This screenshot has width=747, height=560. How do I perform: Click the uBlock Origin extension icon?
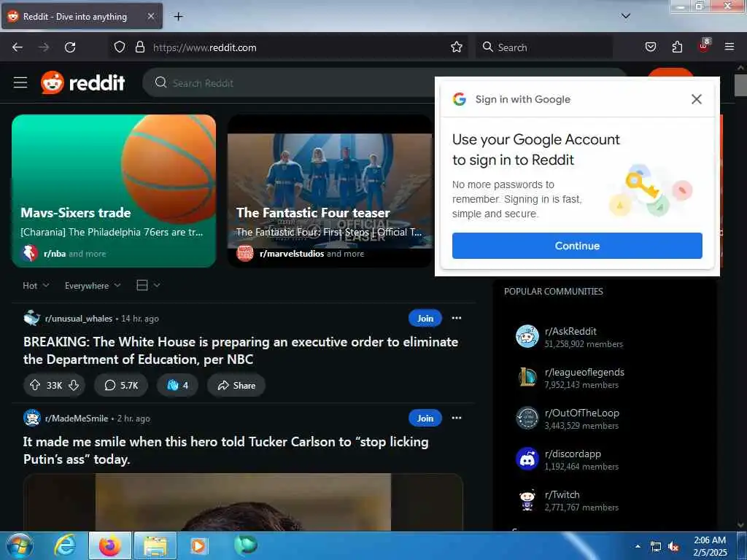point(704,46)
